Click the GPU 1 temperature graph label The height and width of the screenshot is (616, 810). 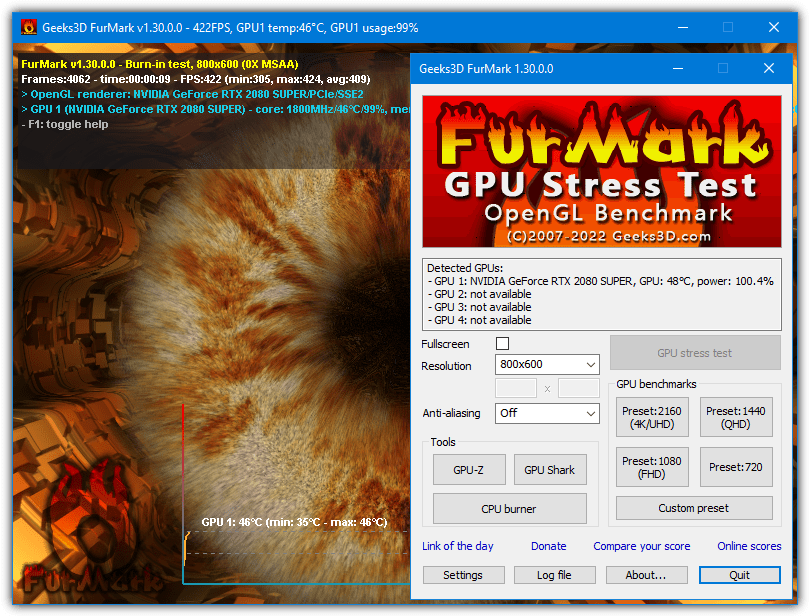tap(294, 522)
